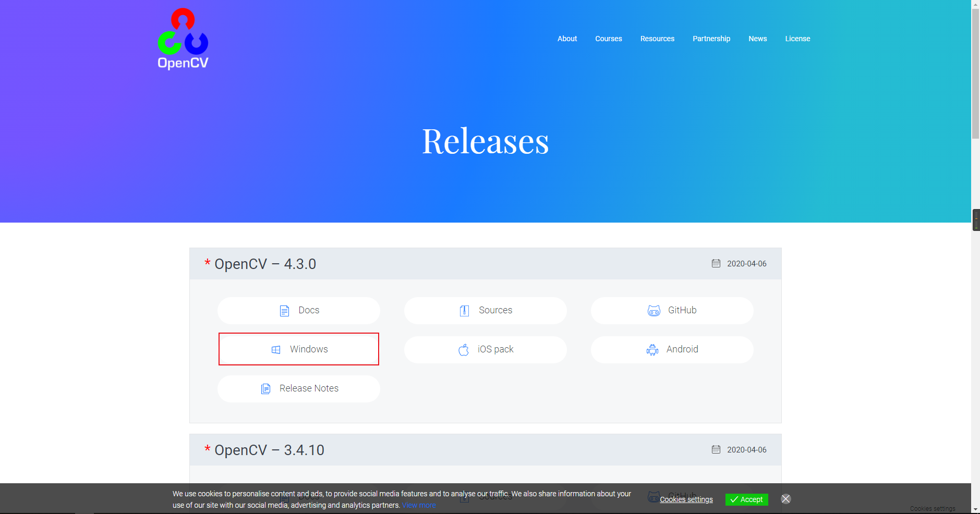The width and height of the screenshot is (980, 514).
Task: Click the OpenCV logo
Action: [183, 39]
